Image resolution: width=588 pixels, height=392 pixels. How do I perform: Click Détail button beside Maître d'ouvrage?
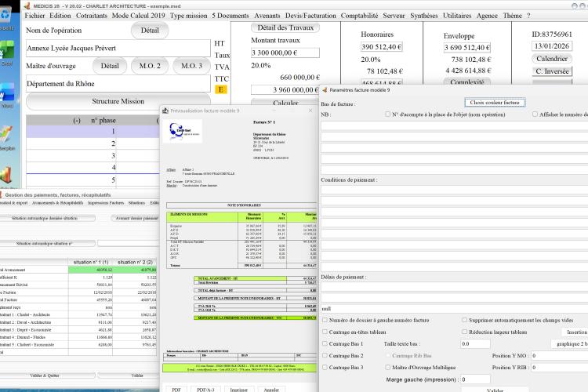110,66
